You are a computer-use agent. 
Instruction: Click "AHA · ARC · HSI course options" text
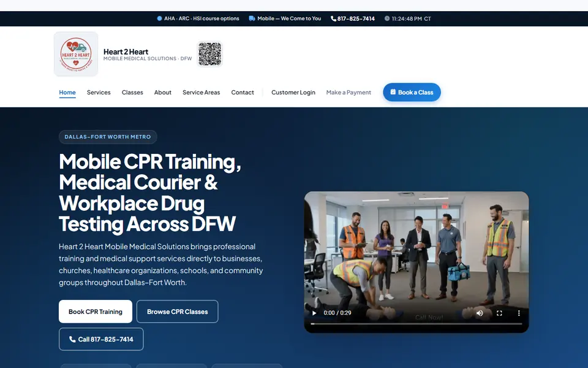202,18
